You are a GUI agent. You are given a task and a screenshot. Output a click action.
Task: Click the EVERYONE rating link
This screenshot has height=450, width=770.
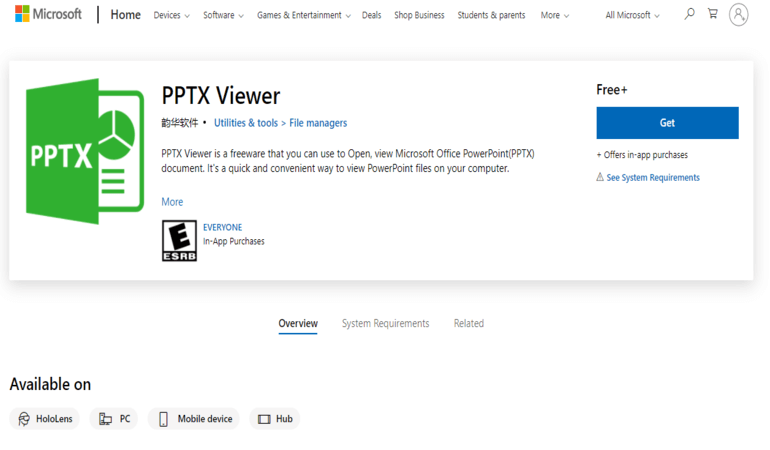pos(222,227)
